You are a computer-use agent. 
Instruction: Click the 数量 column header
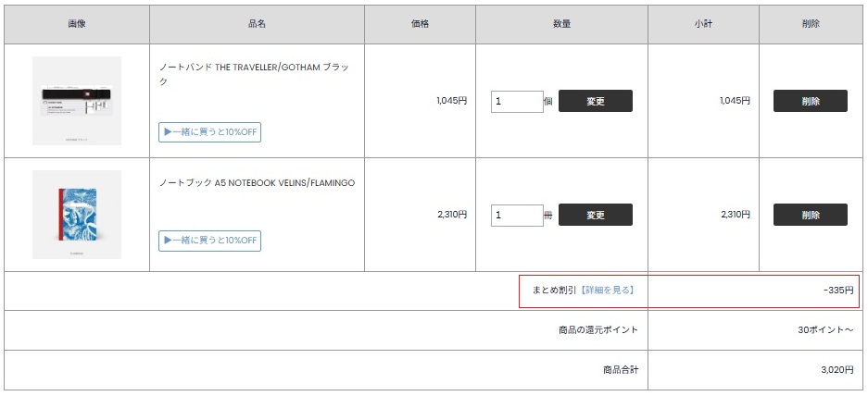[x=561, y=24]
